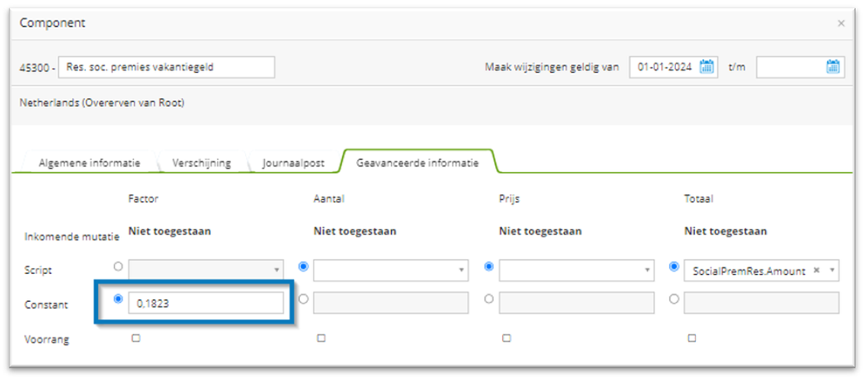
Task: Expand the Totaal SocialPremRes.Amount dropdown arrow
Action: click(832, 271)
